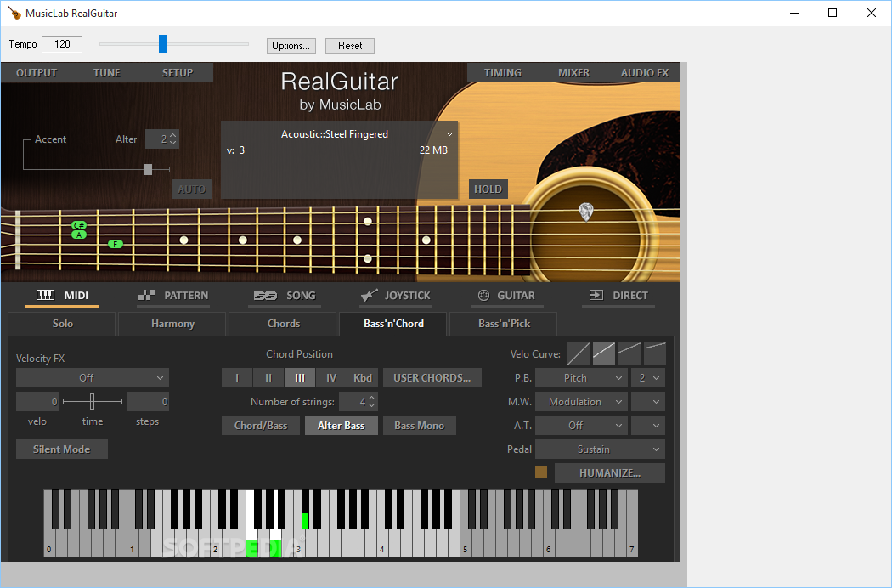The height and width of the screenshot is (588, 892).
Task: Select the second Velo Curve icon
Action: click(603, 353)
